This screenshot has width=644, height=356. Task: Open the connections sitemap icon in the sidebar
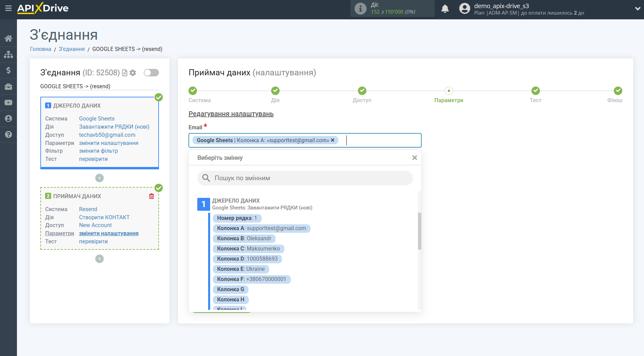[8, 54]
